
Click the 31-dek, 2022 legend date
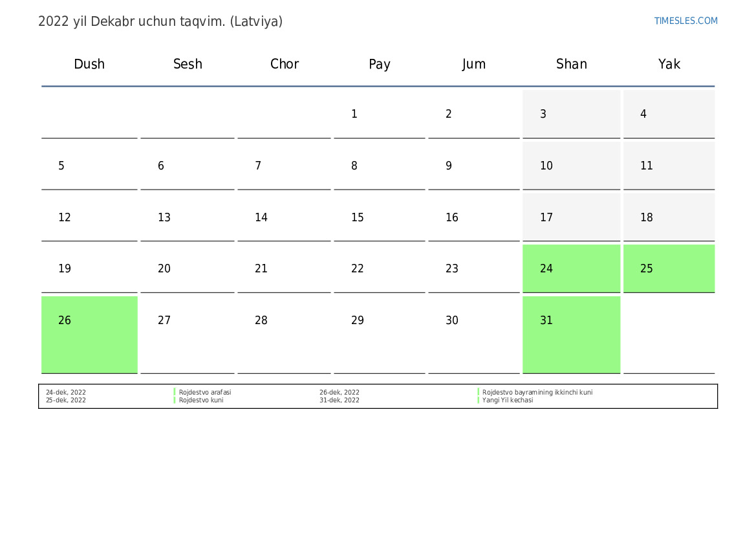[x=340, y=400]
